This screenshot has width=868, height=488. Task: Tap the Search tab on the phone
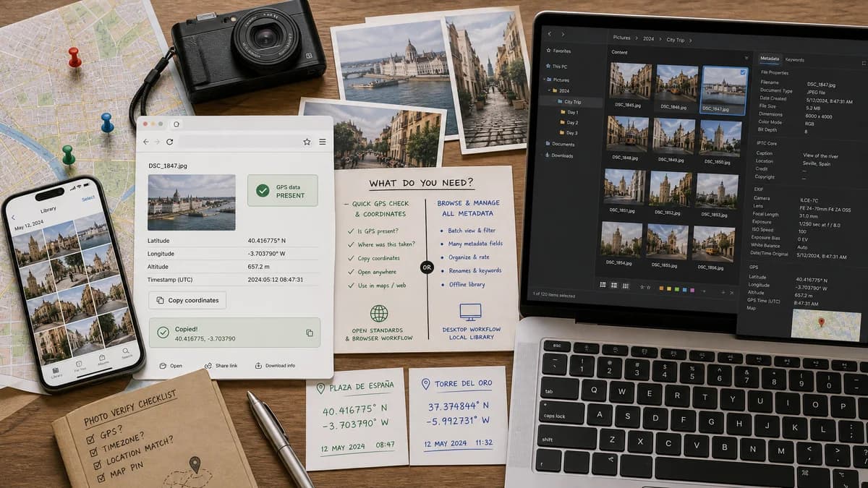[127, 354]
